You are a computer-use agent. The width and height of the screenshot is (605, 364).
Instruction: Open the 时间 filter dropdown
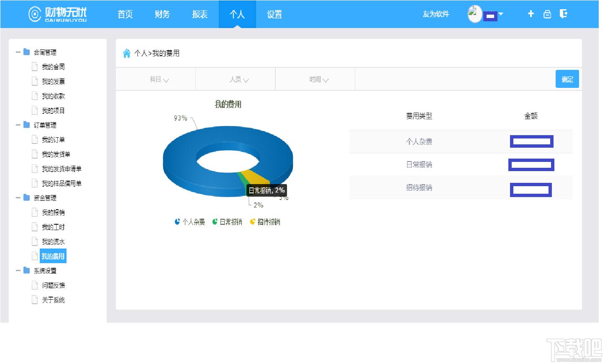click(x=319, y=79)
